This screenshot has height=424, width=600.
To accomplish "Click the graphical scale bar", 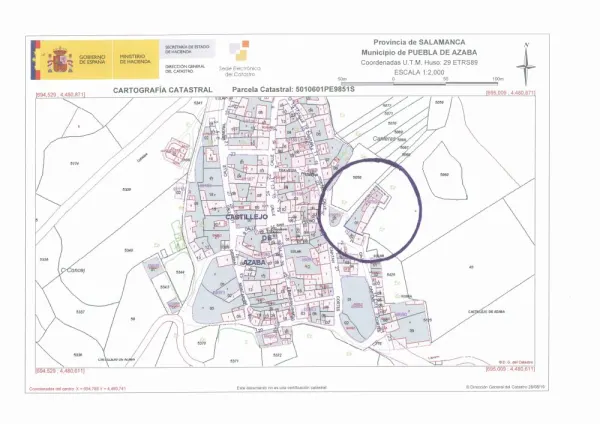I will click(x=420, y=83).
